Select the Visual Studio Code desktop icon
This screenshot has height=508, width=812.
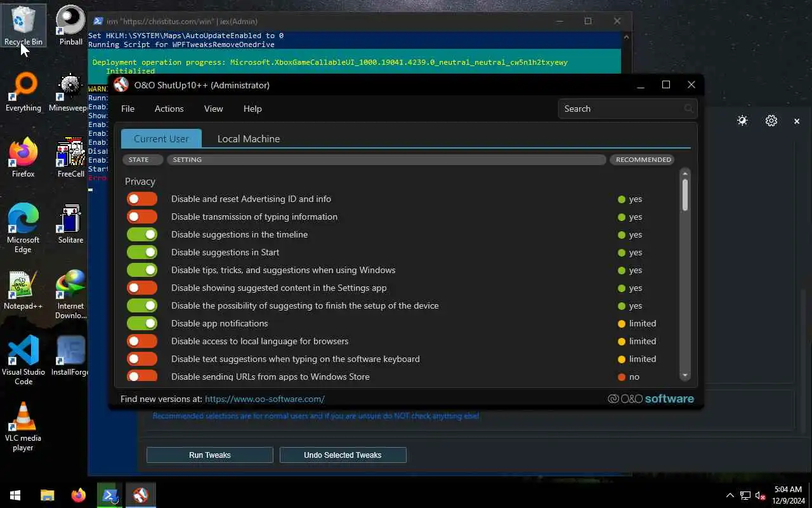pyautogui.click(x=23, y=361)
